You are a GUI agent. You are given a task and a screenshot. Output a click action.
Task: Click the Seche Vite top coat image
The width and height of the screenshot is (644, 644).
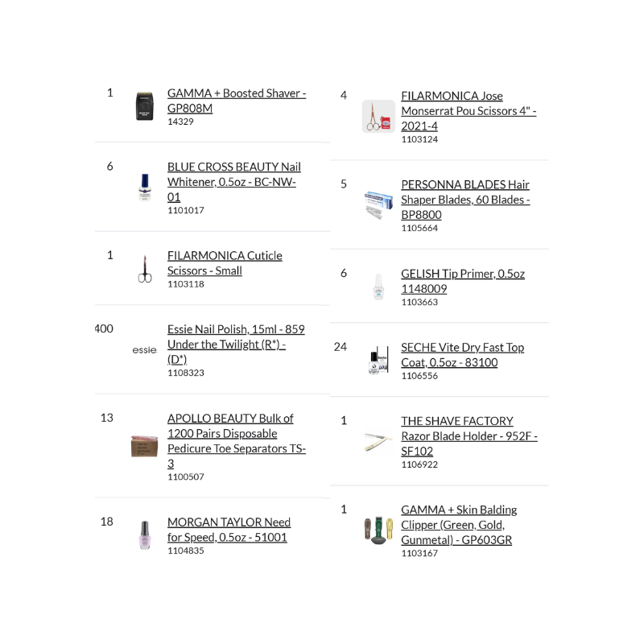click(x=378, y=361)
